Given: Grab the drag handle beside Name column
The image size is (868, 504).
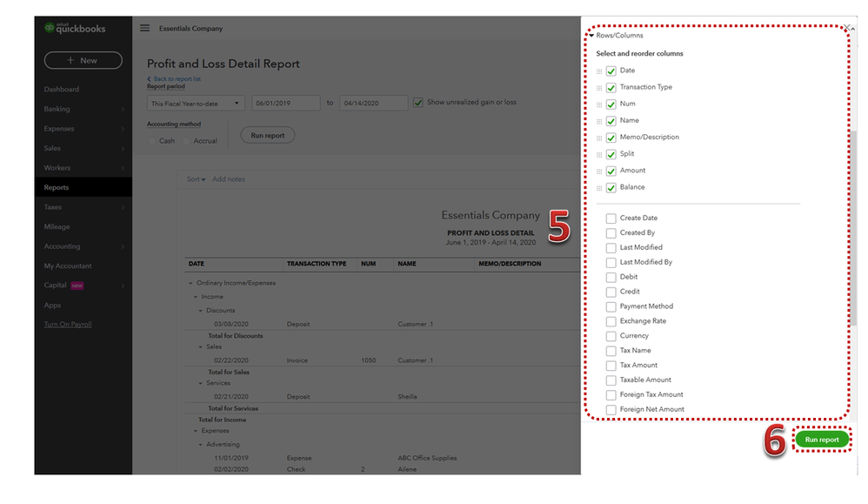Looking at the screenshot, I should coord(599,121).
